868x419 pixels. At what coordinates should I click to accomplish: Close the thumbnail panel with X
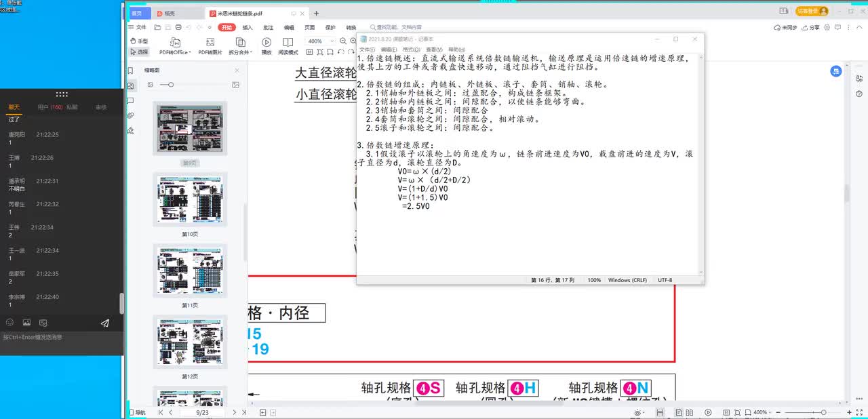tap(237, 70)
